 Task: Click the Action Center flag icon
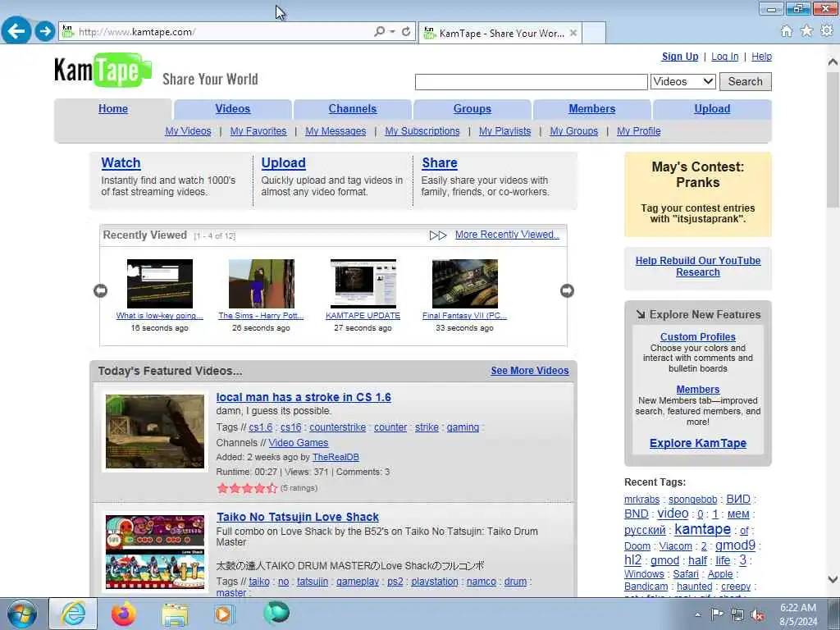click(717, 614)
